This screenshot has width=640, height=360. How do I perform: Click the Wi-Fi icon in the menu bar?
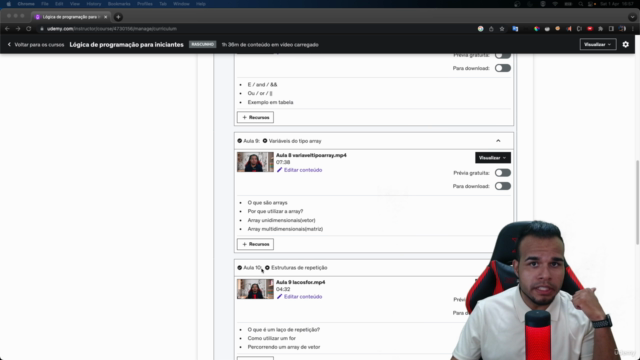tap(555, 4)
